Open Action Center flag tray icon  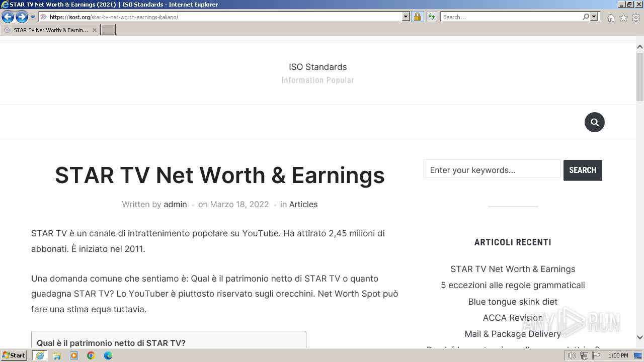pos(596,355)
